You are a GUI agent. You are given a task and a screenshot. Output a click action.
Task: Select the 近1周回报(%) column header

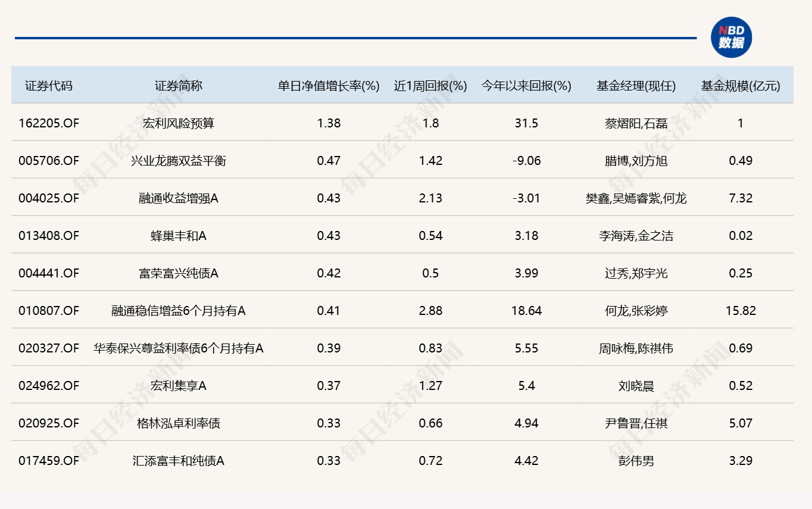coord(430,86)
